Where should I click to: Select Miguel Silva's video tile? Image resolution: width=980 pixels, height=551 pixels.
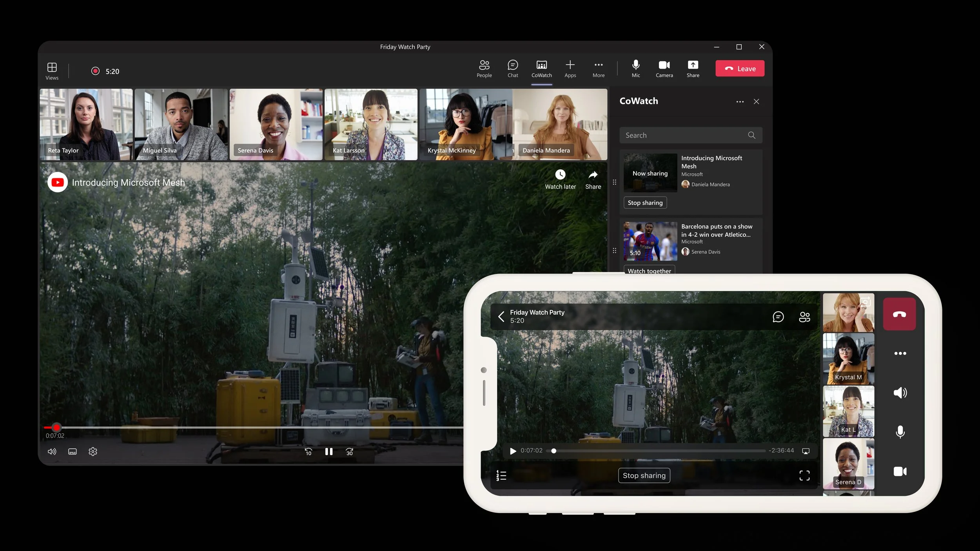click(181, 124)
